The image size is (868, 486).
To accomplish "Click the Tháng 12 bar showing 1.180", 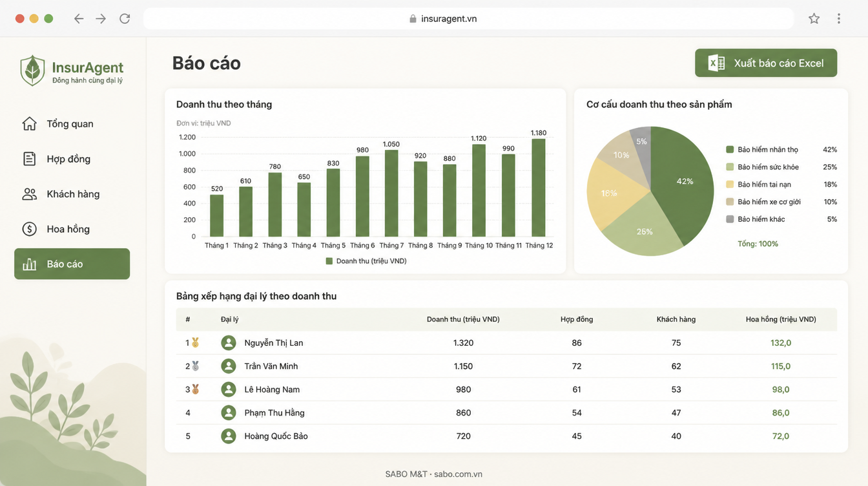I will coord(539,187).
